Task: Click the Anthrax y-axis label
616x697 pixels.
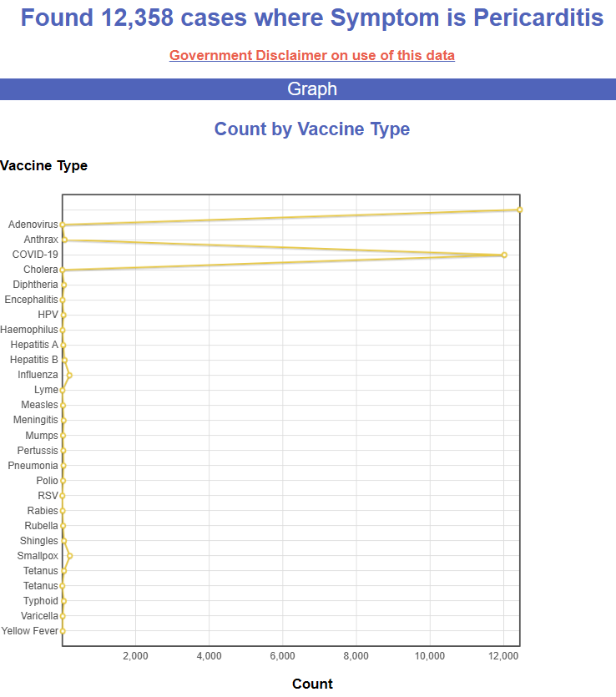Action: click(x=41, y=240)
